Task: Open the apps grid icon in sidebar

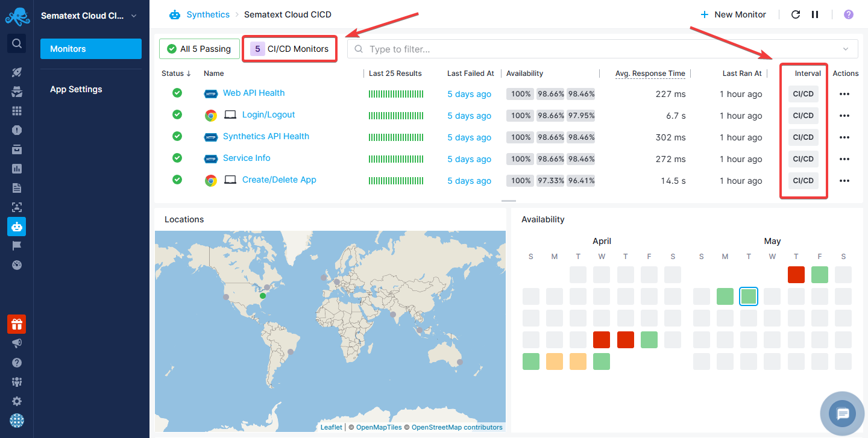Action: [17, 111]
